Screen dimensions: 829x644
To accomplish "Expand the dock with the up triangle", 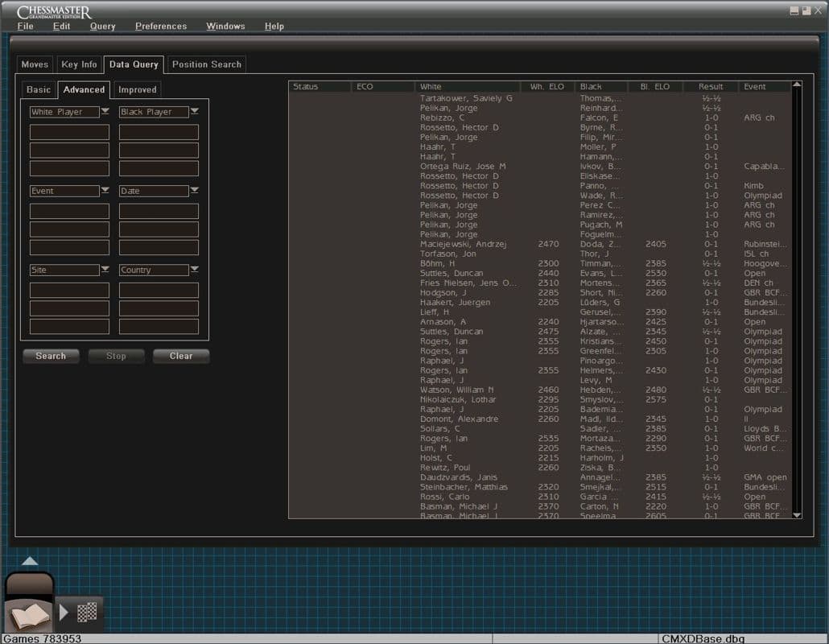I will [30, 561].
